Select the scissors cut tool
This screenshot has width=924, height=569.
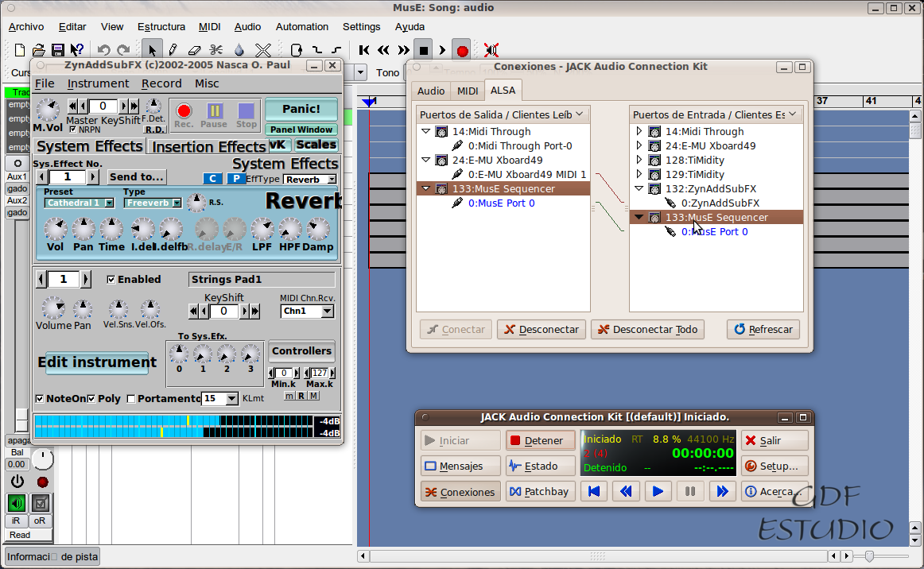point(216,50)
